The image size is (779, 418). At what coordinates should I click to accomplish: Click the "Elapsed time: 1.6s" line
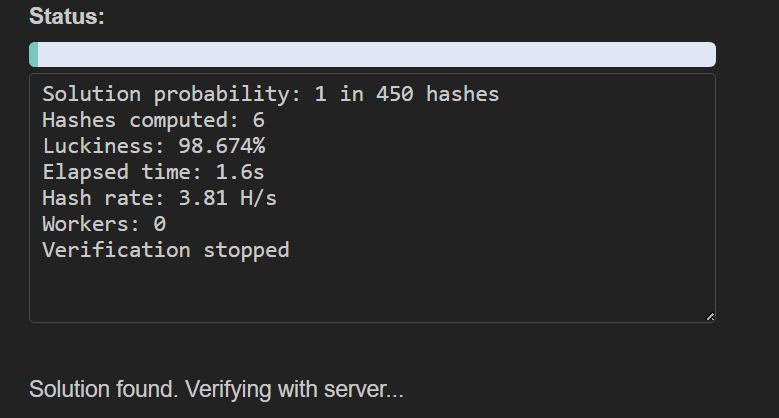click(153, 172)
